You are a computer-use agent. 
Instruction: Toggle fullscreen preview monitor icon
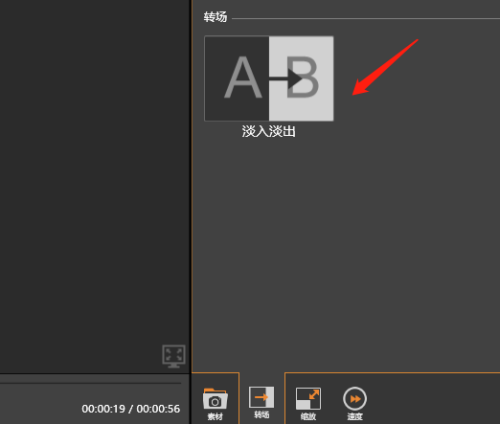(x=174, y=356)
